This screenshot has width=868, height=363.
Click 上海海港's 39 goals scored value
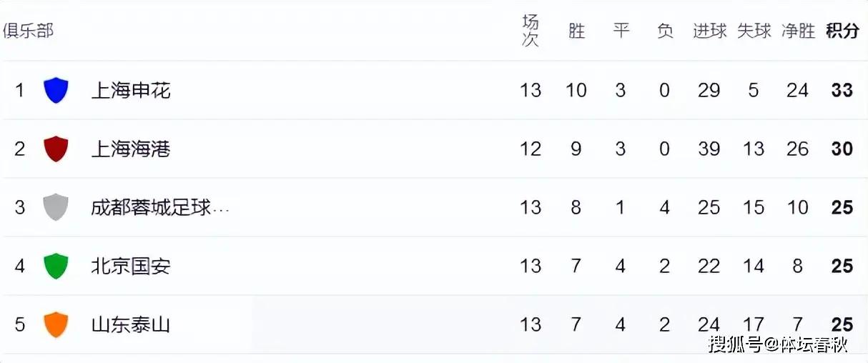pos(709,149)
